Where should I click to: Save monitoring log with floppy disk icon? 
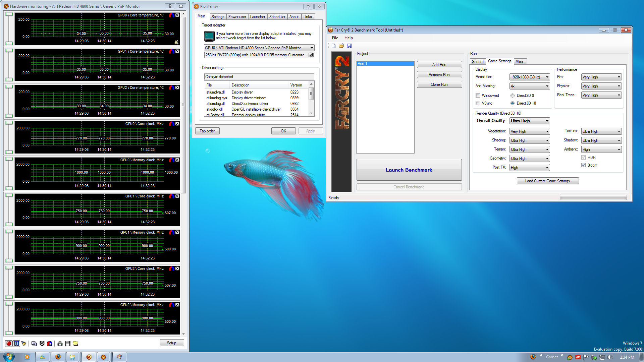pyautogui.click(x=68, y=344)
